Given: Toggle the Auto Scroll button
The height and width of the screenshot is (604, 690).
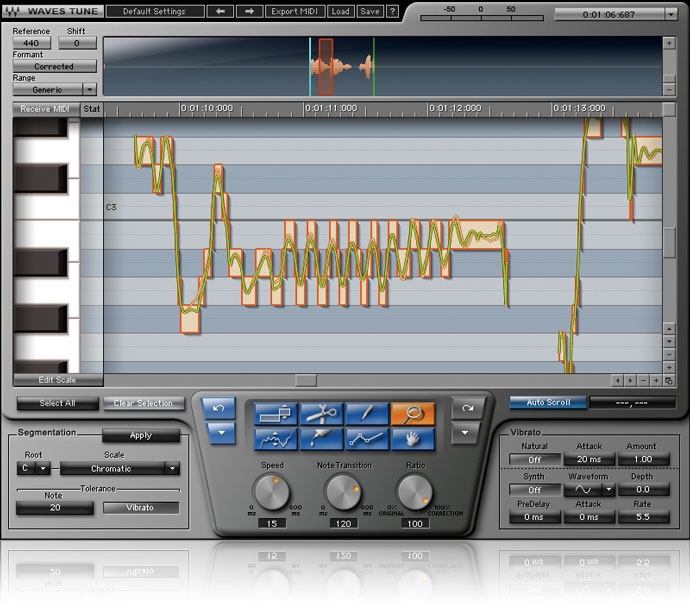Looking at the screenshot, I should pyautogui.click(x=547, y=402).
